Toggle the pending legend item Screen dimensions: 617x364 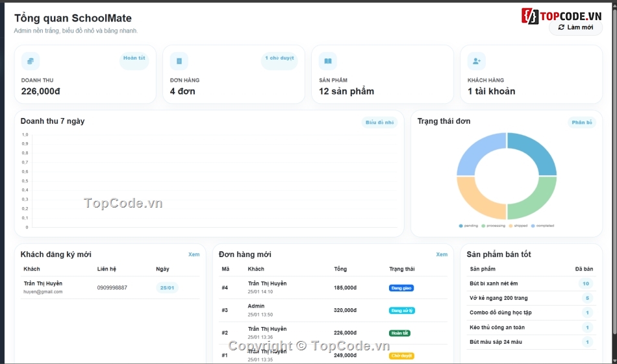468,226
